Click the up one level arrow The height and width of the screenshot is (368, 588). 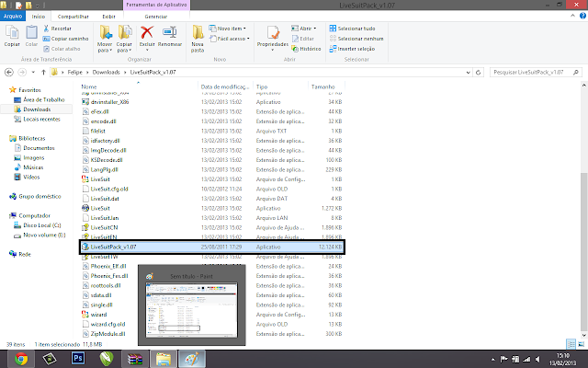coord(43,72)
